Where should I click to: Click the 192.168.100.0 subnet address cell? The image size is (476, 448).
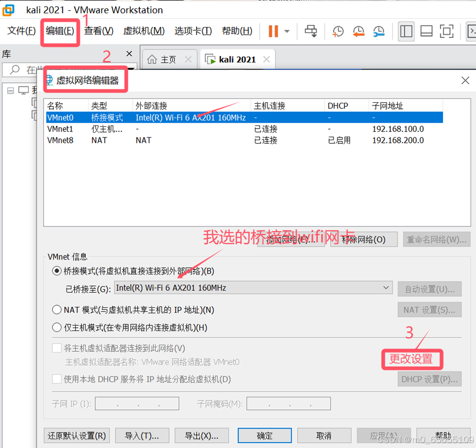coord(398,129)
